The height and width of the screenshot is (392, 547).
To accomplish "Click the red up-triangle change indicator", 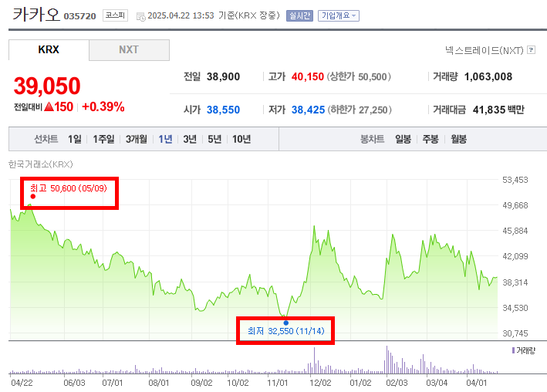I will 49,106.
